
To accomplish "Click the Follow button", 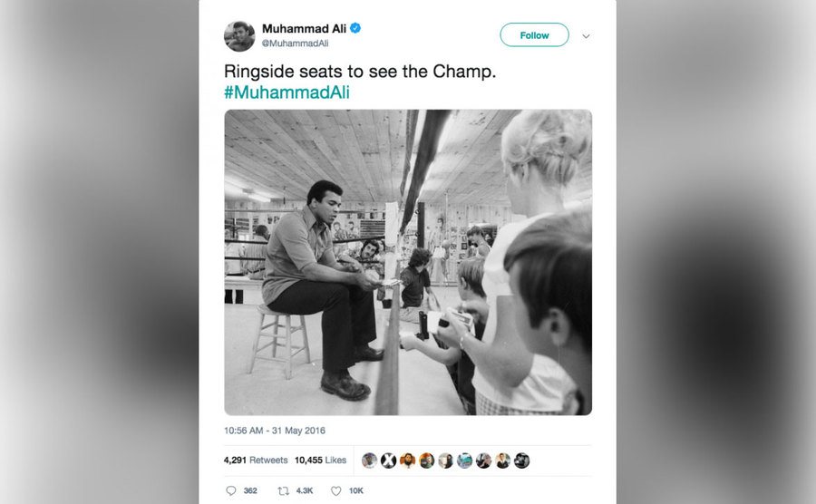I will [x=534, y=34].
